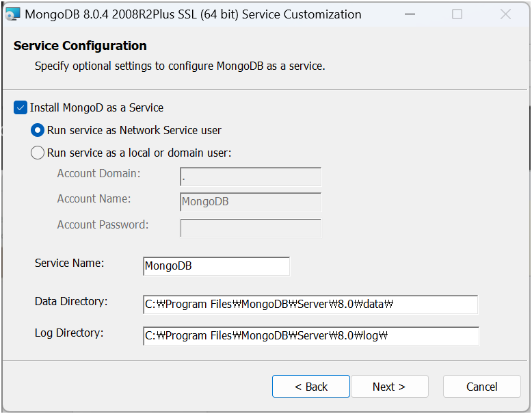Viewport: 532px width, 414px height.
Task: Click into the Service Name field
Action: [x=216, y=266]
